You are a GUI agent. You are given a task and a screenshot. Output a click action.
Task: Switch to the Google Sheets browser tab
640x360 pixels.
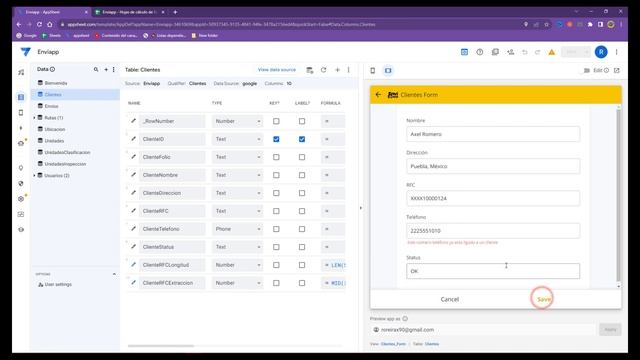(129, 12)
